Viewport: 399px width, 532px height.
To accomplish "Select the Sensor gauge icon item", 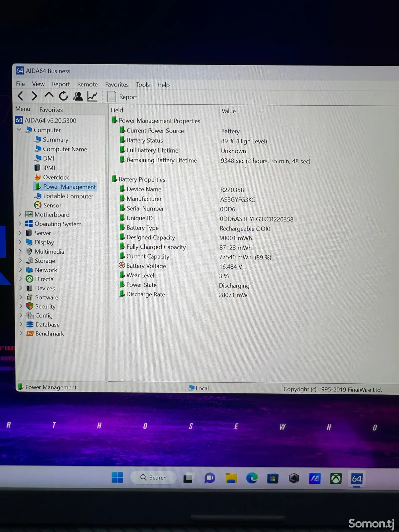I will pos(38,205).
